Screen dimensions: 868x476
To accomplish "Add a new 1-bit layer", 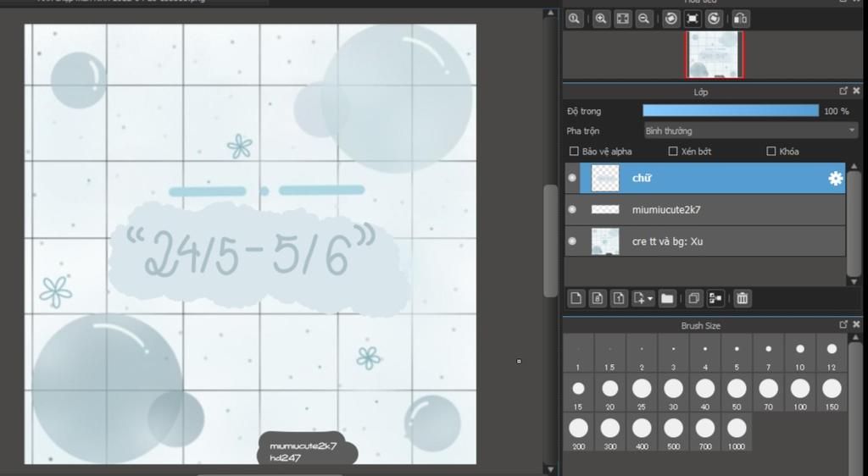I will [619, 298].
